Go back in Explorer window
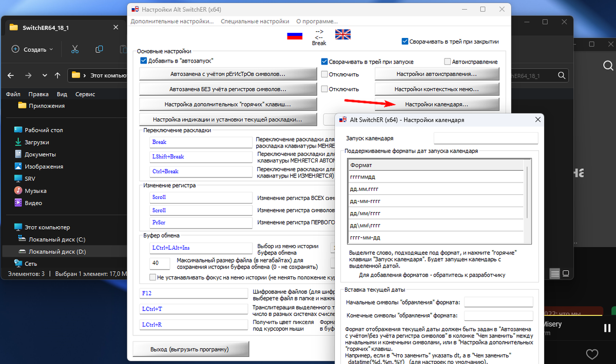The height and width of the screenshot is (364, 616). [11, 75]
